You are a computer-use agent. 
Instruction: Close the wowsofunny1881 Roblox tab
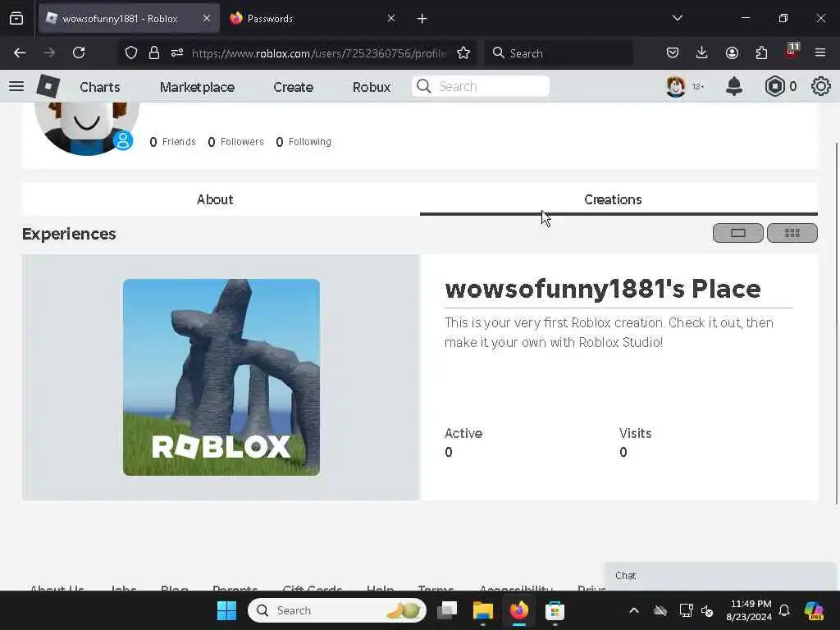tap(207, 18)
